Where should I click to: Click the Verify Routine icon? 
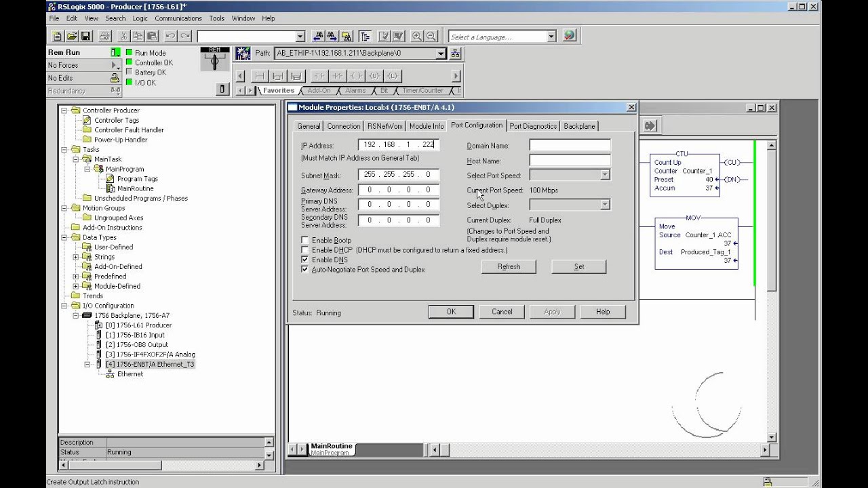pos(384,37)
